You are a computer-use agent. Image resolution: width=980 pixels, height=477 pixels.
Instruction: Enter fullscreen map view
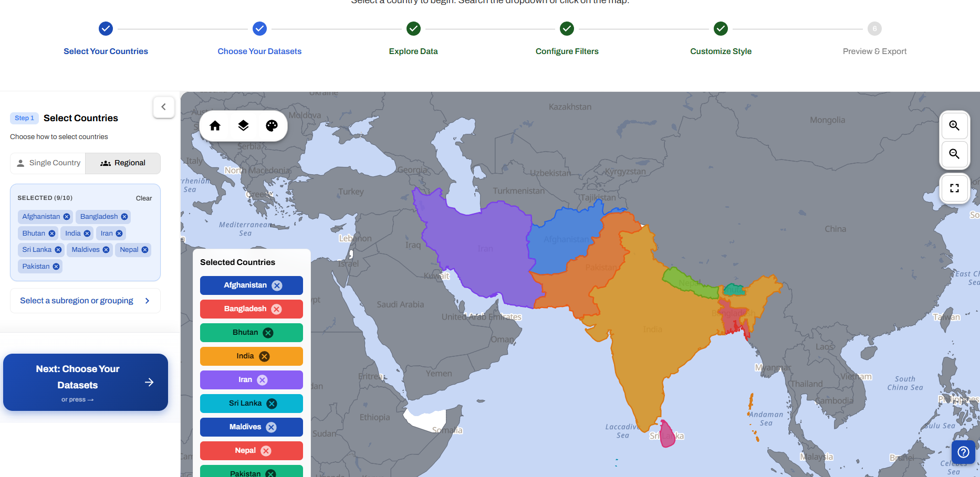[x=954, y=188]
